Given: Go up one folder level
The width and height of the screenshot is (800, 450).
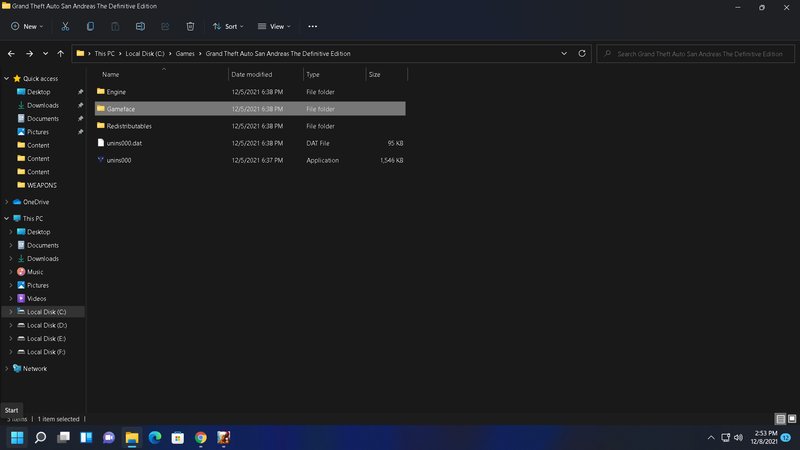Looking at the screenshot, I should pos(61,54).
